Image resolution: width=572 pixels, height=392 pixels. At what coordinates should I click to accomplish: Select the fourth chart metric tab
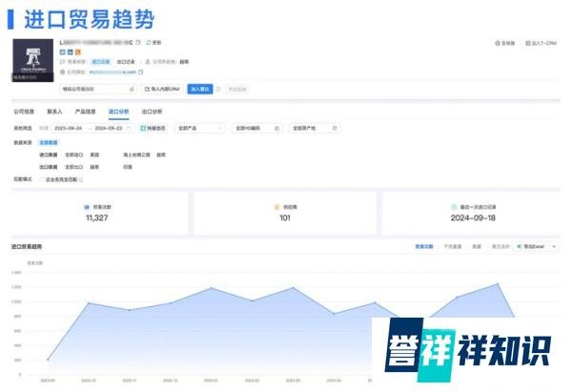[500, 247]
